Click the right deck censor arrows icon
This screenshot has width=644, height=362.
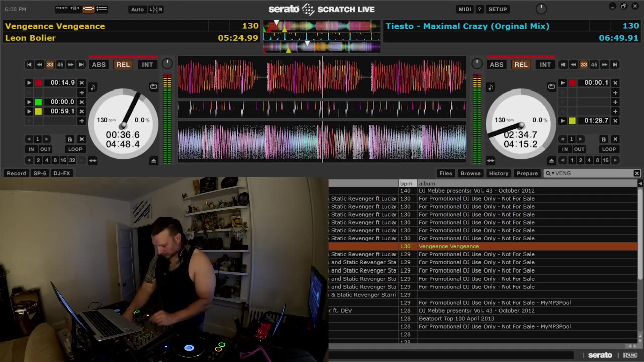click(491, 160)
